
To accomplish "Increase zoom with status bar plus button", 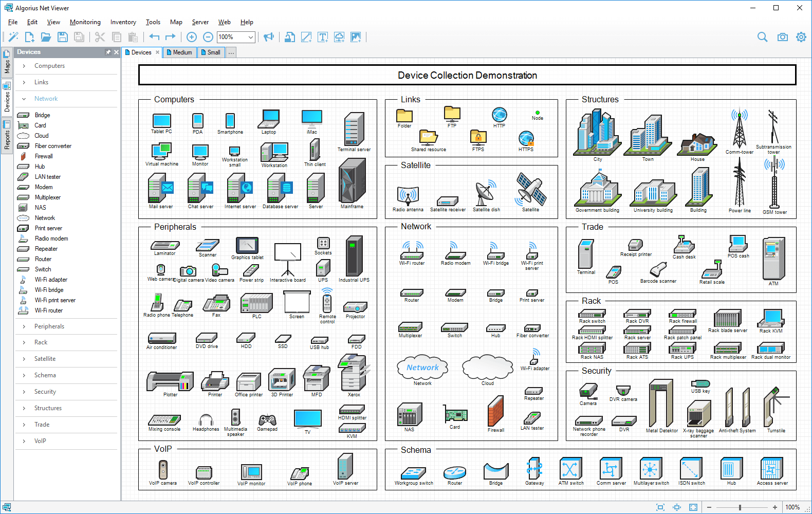I will 775,507.
